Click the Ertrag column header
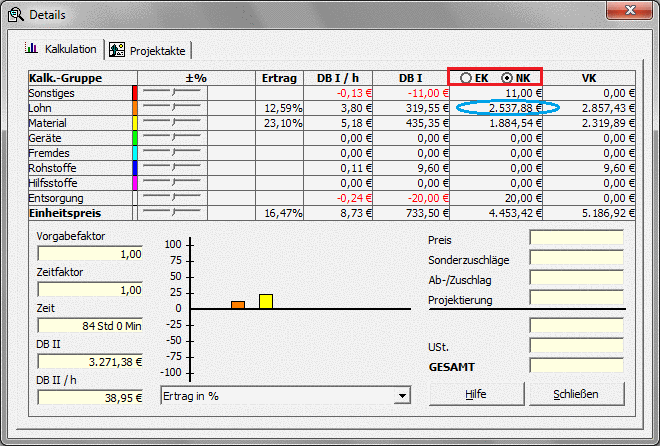Image resolution: width=660 pixels, height=446 pixels. (279, 78)
